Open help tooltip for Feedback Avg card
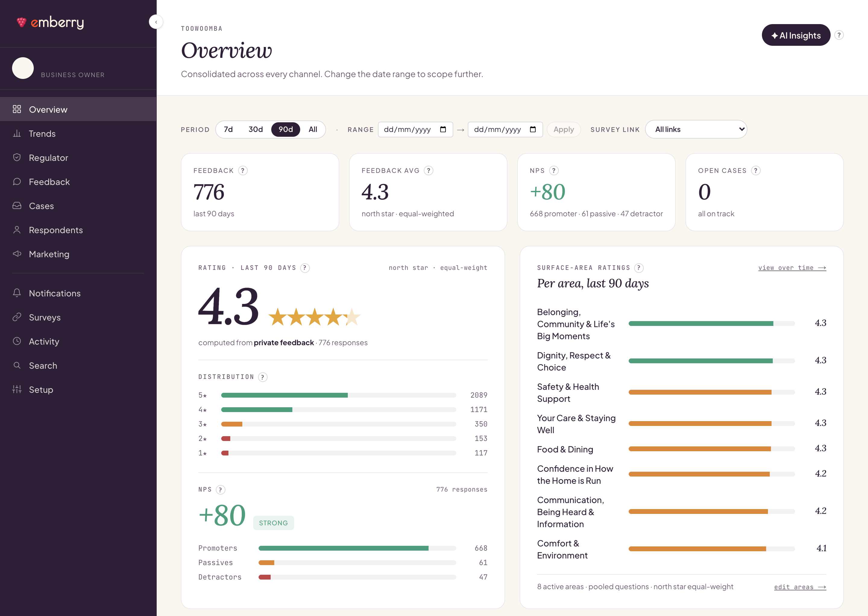 [429, 171]
